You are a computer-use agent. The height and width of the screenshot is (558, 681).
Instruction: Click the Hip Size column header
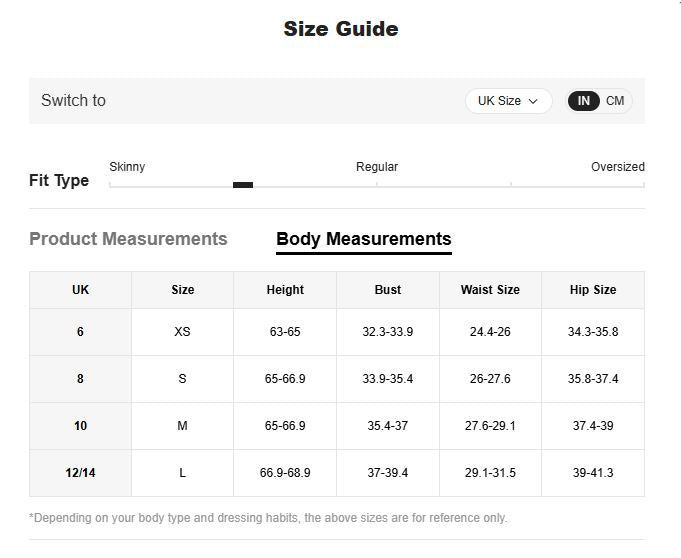pyautogui.click(x=593, y=290)
